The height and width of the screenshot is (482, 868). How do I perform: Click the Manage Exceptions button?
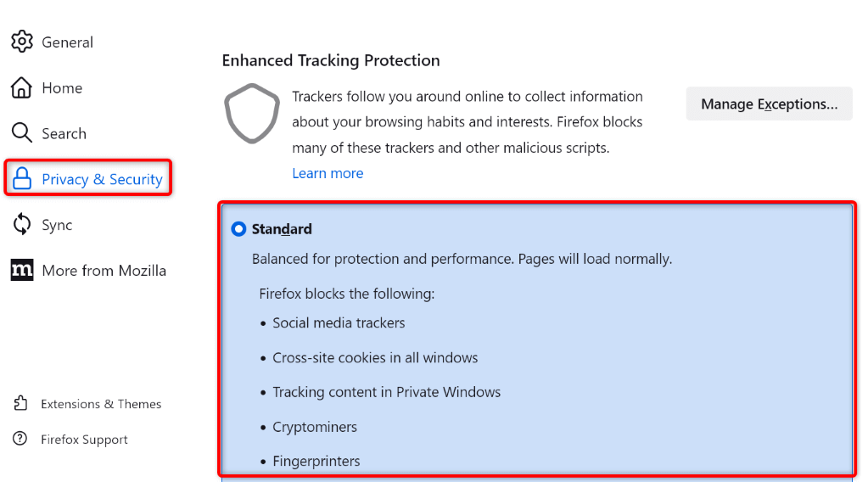pos(769,104)
